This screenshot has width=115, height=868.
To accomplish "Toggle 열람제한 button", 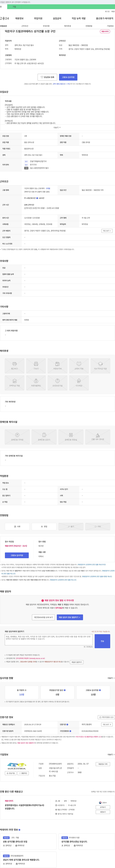I will tap(23, 773).
